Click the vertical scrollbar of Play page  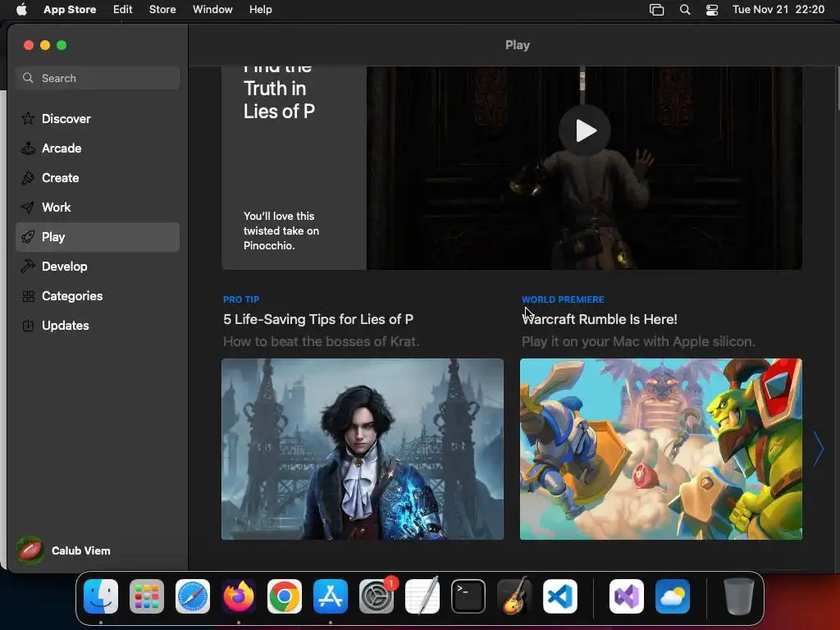pyautogui.click(x=837, y=89)
